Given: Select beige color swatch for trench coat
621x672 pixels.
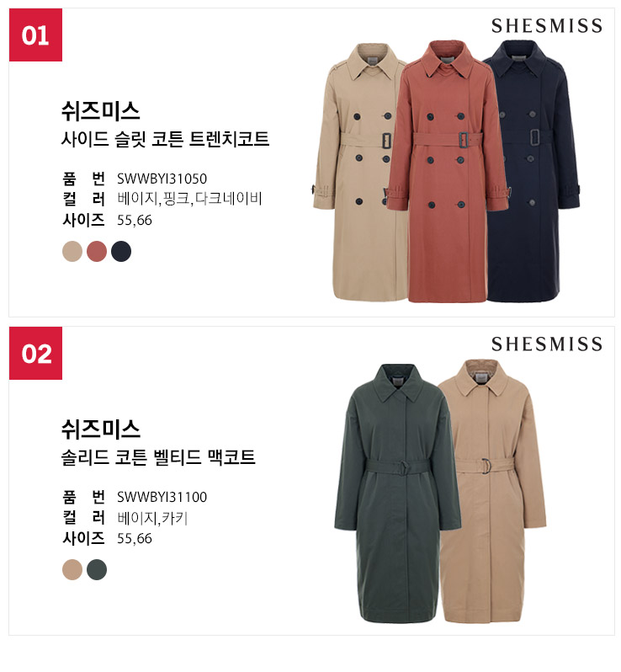Looking at the screenshot, I should coord(72,251).
